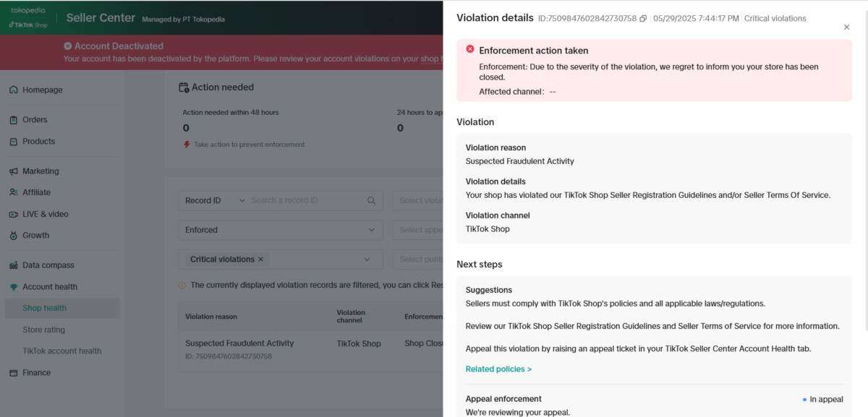Screen dimensions: 868x417
Task: Focus the Search a record ID field
Action: point(305,201)
